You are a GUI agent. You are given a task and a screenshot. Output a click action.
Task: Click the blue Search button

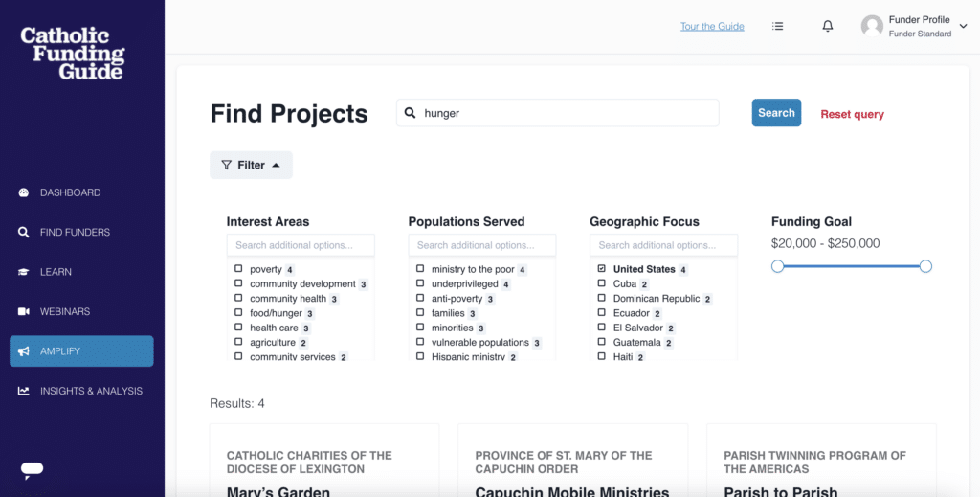point(776,113)
